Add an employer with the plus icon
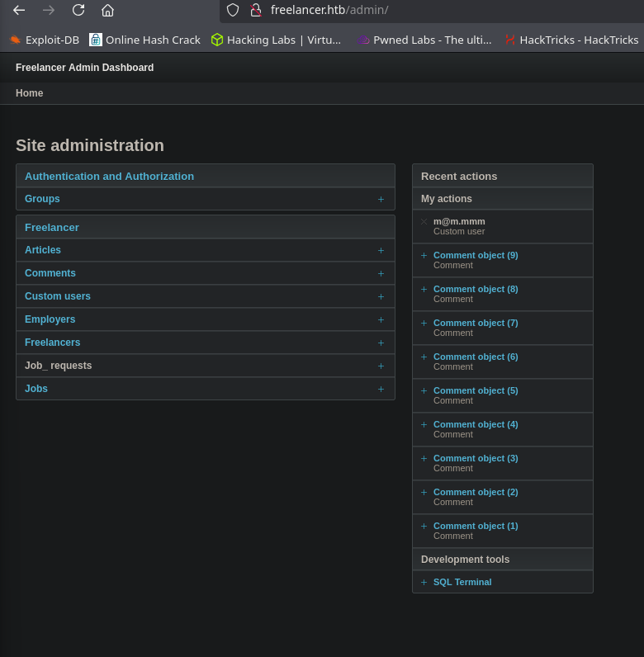Screen dimensions: 644x657 (x=381, y=319)
